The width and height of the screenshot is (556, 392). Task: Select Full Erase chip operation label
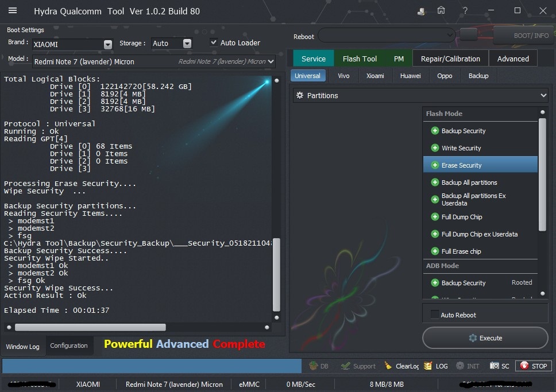pos(461,251)
